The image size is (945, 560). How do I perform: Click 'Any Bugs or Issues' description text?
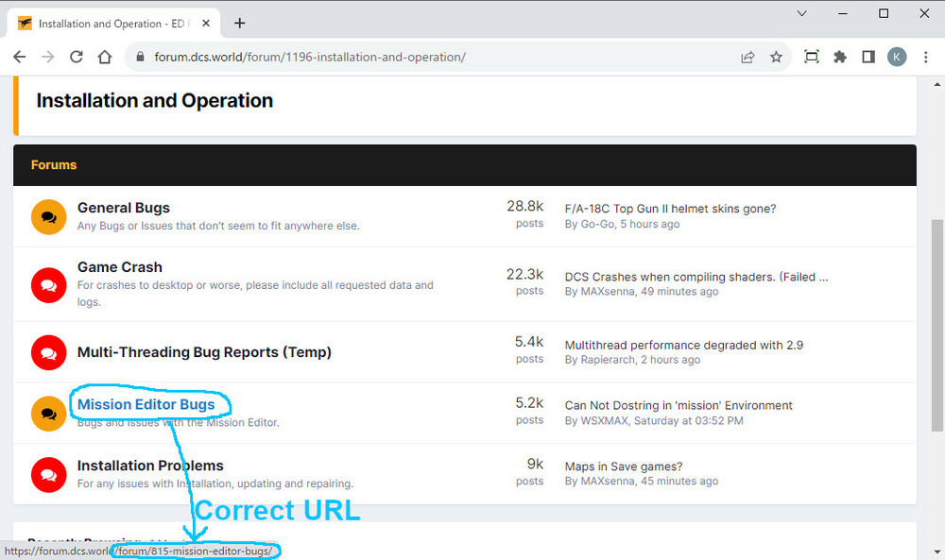pyautogui.click(x=218, y=226)
